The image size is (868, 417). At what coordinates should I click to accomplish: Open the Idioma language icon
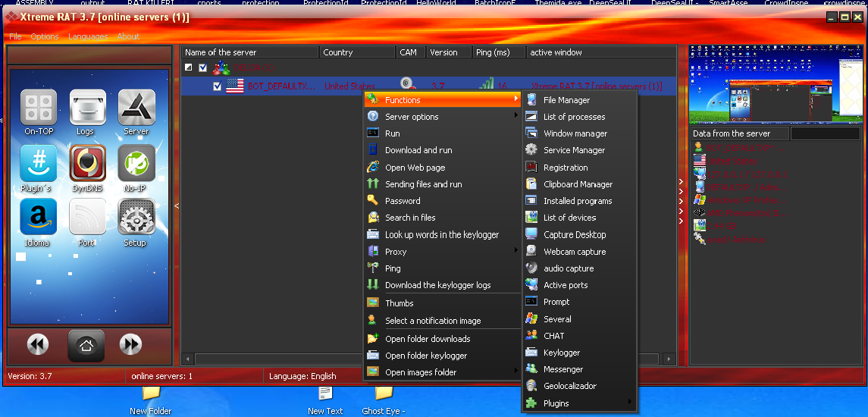coord(39,217)
